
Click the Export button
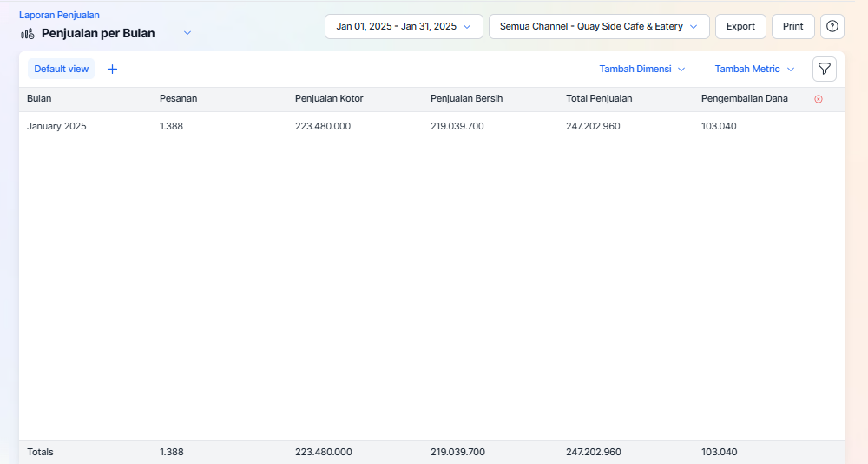[740, 26]
